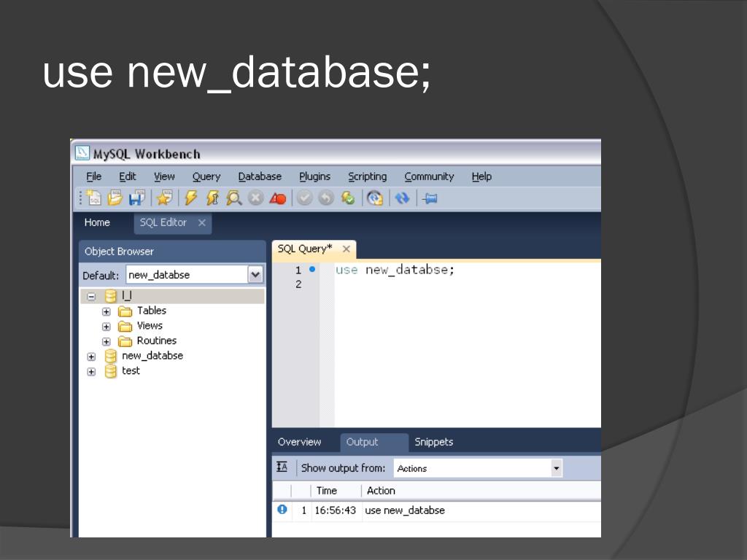Open the Community menu
This screenshot has width=747, height=560.
coord(429,176)
